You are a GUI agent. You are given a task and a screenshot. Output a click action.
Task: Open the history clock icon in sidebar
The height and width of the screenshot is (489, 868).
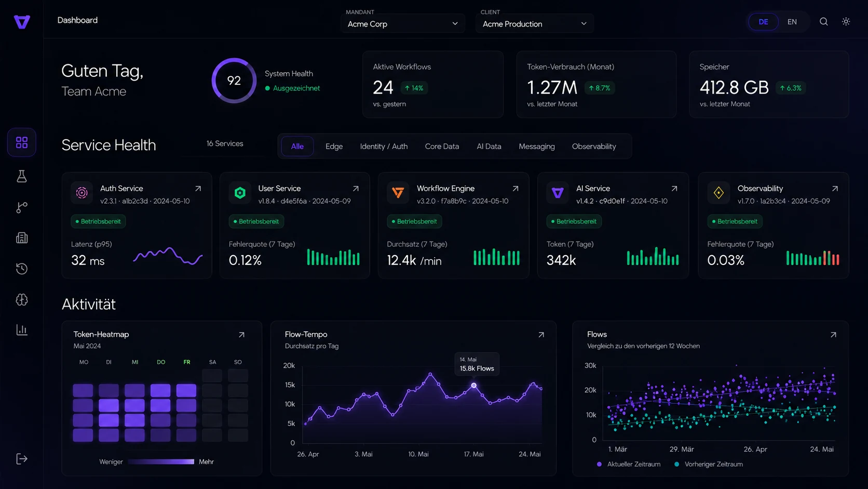(22, 269)
